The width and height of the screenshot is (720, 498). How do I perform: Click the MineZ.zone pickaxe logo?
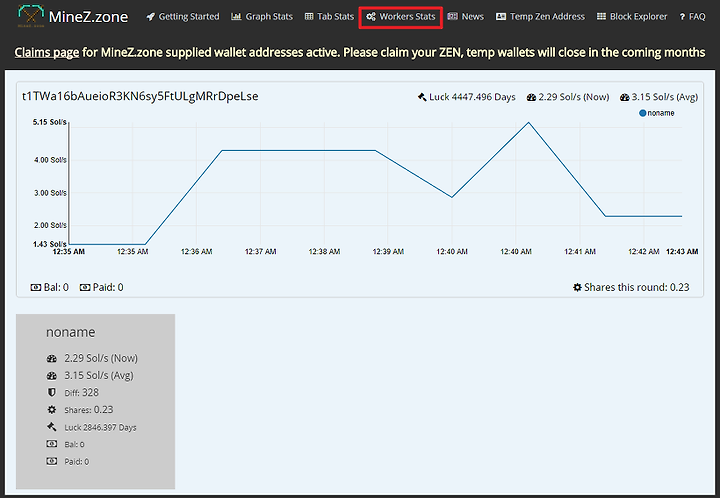pyautogui.click(x=31, y=16)
